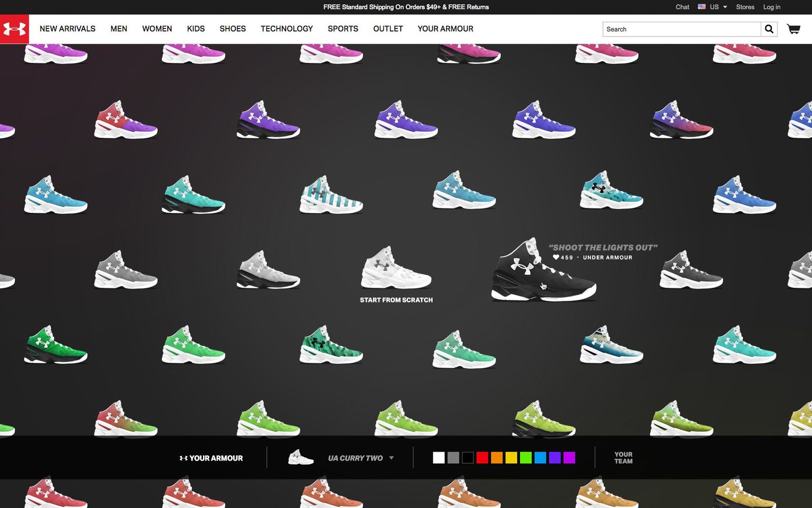812x508 pixels.
Task: Open the Women menu
Action: coord(157,29)
